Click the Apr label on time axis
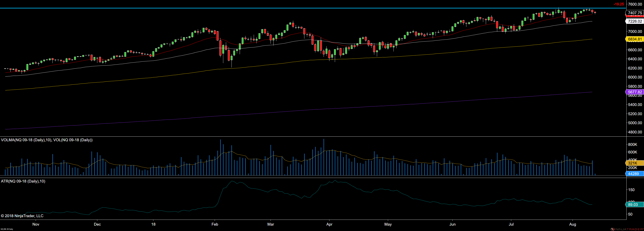This screenshot has width=644, height=231. click(x=329, y=224)
